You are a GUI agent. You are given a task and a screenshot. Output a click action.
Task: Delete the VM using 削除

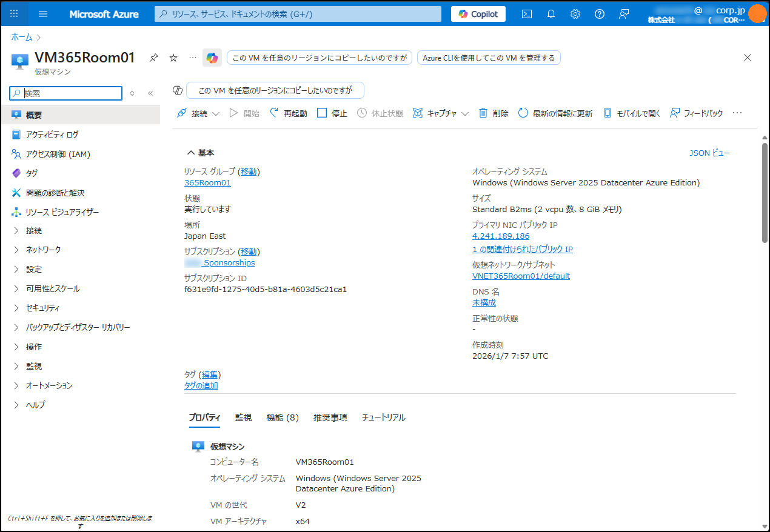[x=494, y=113]
